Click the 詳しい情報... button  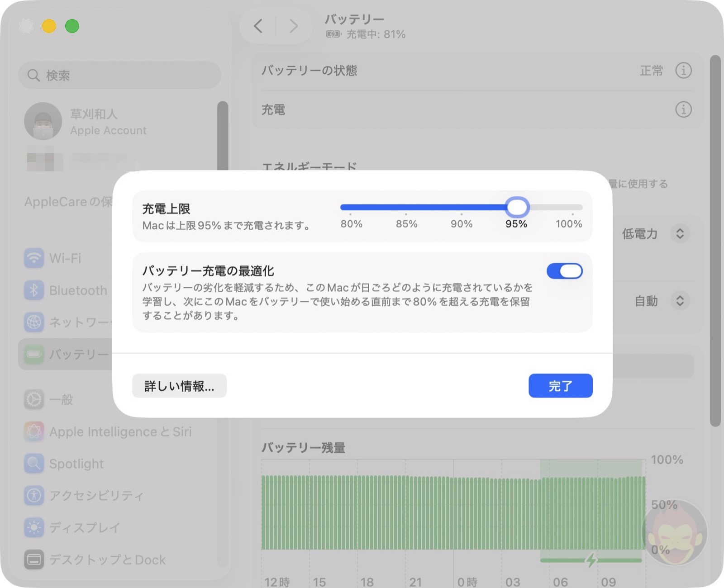179,386
